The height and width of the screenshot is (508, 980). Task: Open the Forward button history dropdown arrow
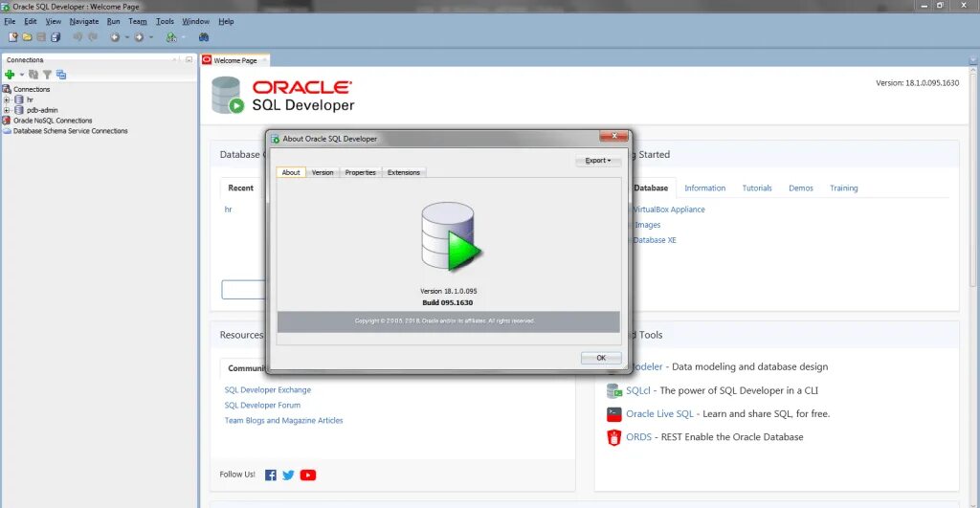tap(150, 37)
